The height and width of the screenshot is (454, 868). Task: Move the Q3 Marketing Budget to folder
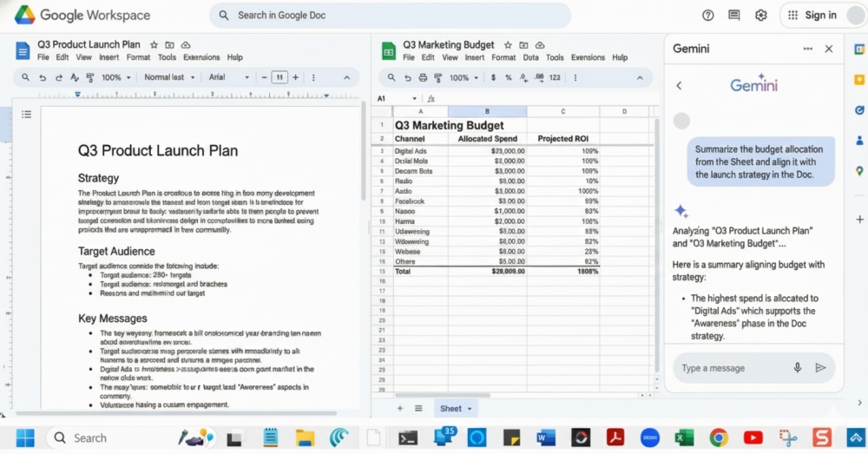point(523,45)
